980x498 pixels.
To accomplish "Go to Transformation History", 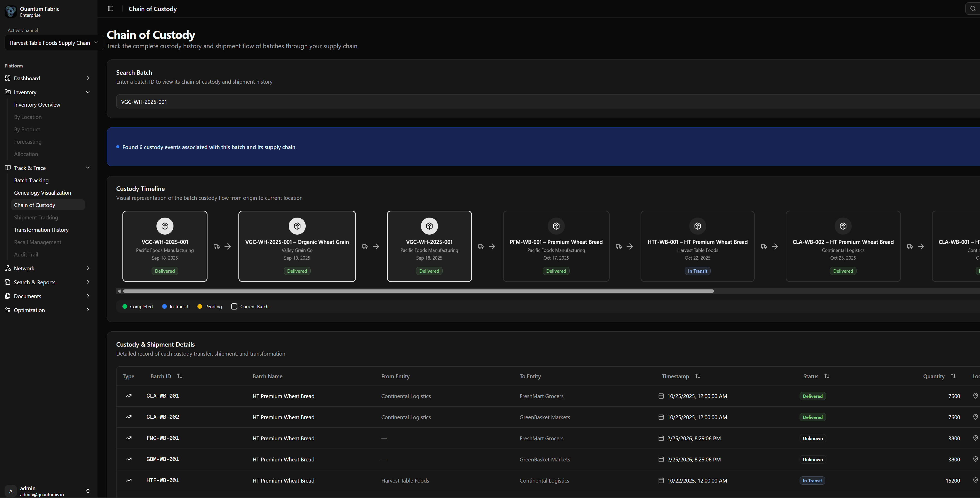I will [x=41, y=230].
